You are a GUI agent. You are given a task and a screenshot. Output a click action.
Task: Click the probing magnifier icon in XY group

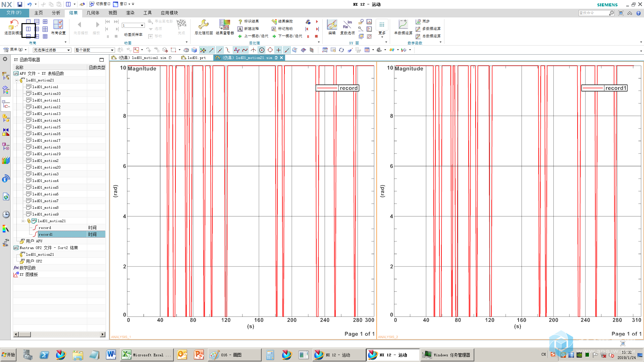[361, 29]
